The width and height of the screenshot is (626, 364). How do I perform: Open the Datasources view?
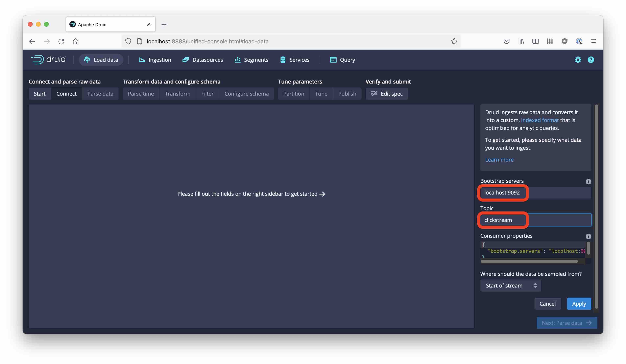tap(202, 60)
